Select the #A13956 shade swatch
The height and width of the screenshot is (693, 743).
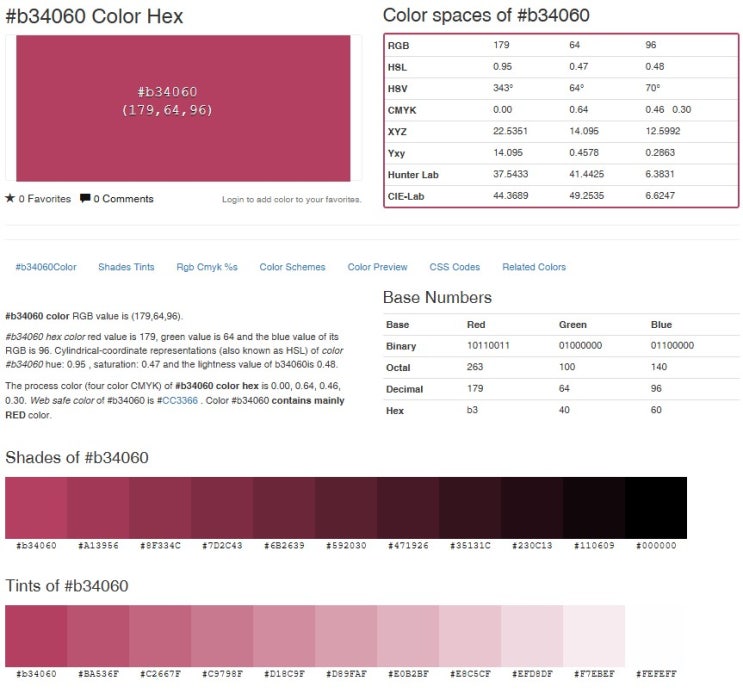(98, 508)
